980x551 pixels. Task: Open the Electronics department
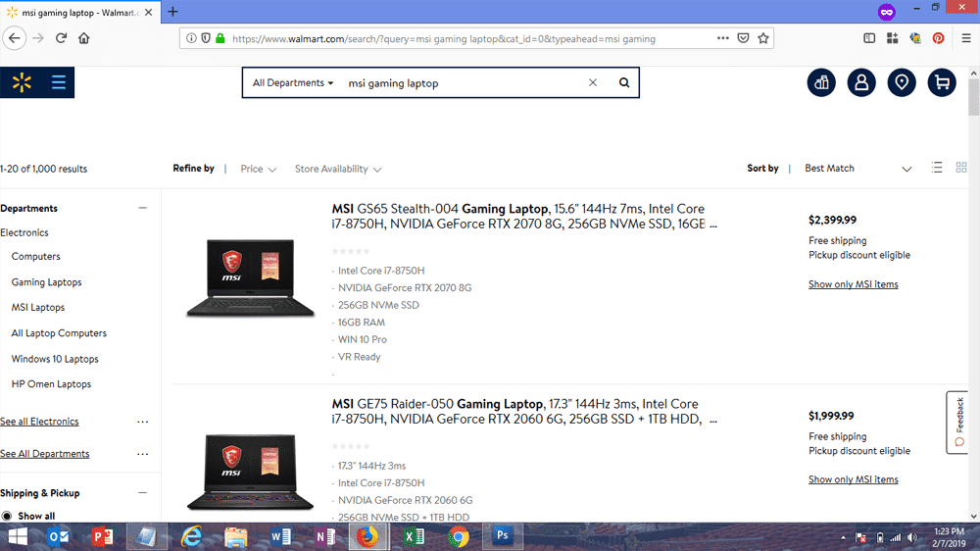[24, 232]
